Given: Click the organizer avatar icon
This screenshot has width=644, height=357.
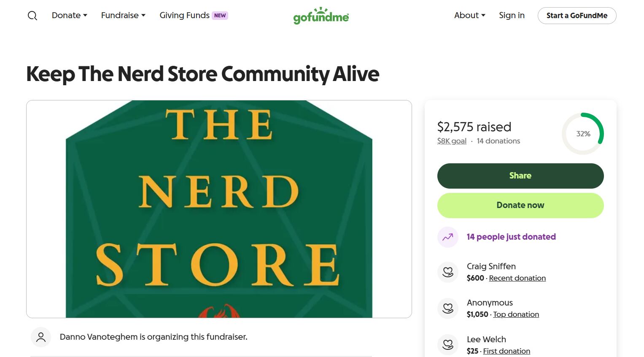Looking at the screenshot, I should tap(40, 337).
